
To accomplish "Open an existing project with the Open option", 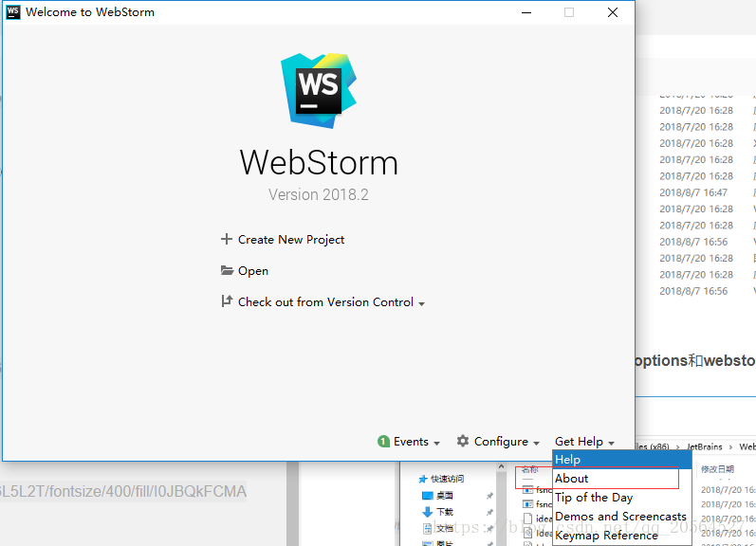I will [245, 271].
